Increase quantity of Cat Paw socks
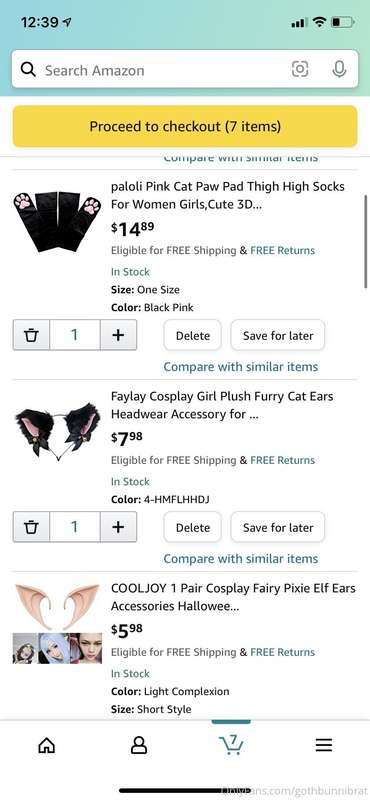This screenshot has width=370, height=800. coord(118,335)
